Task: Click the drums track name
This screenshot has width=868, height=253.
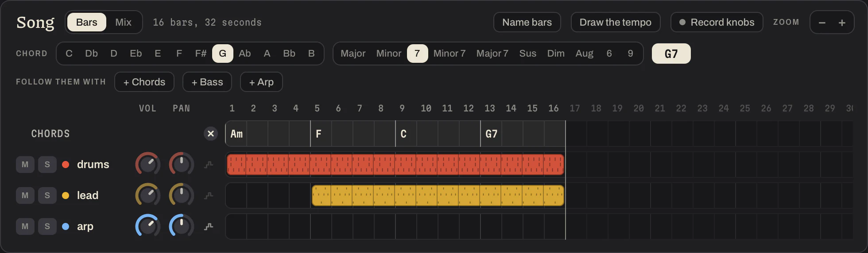Action: 93,165
